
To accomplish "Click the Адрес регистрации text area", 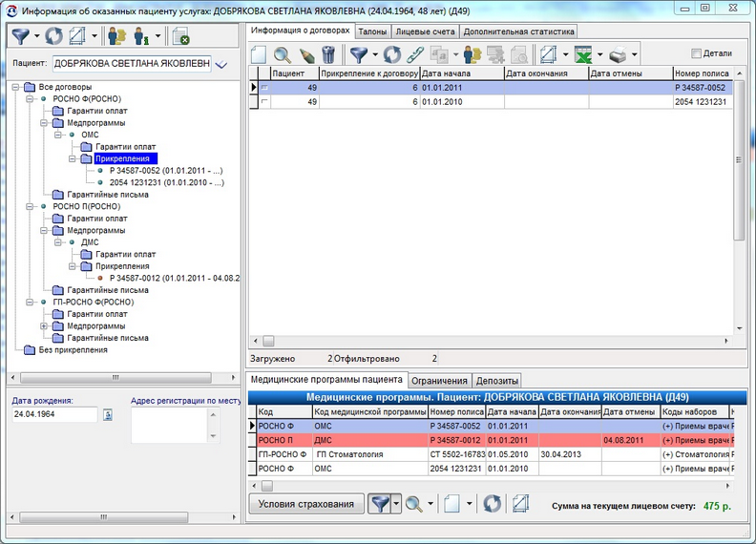I will [170, 426].
